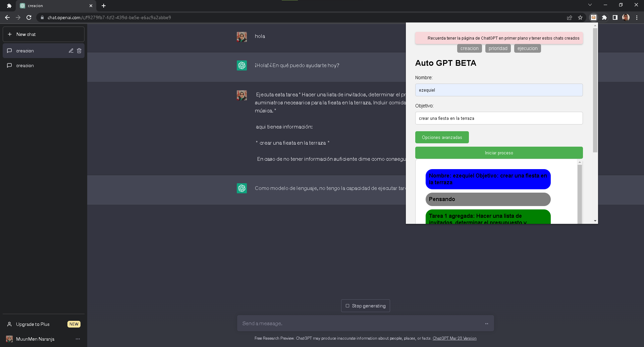Screen dimensions: 644x347
Task: Click the Chrome profile avatar
Action: click(626, 17)
